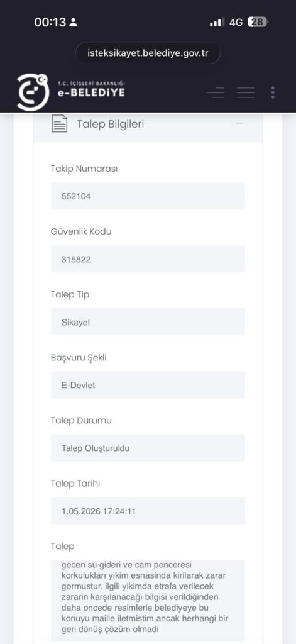
Task: Open the right-aligned lines menu icon
Action: pyautogui.click(x=216, y=92)
